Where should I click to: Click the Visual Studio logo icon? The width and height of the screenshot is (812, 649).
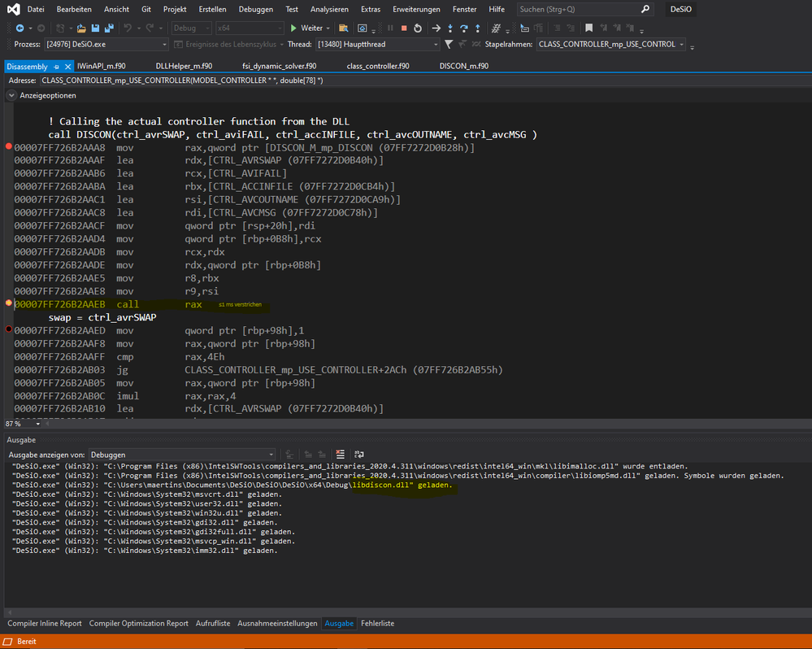point(14,9)
